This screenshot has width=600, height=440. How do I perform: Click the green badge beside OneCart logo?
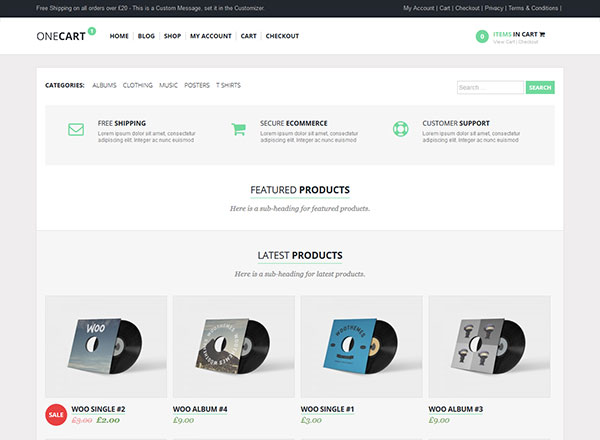(92, 30)
